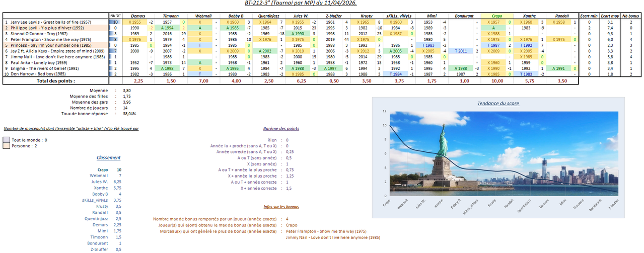Select the peach "Personne" legend swatch
The image size is (644, 253).
click(x=7, y=146)
